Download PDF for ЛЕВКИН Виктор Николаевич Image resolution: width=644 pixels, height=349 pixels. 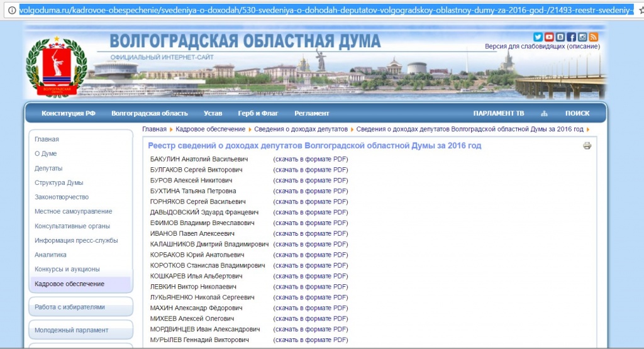pyautogui.click(x=311, y=287)
